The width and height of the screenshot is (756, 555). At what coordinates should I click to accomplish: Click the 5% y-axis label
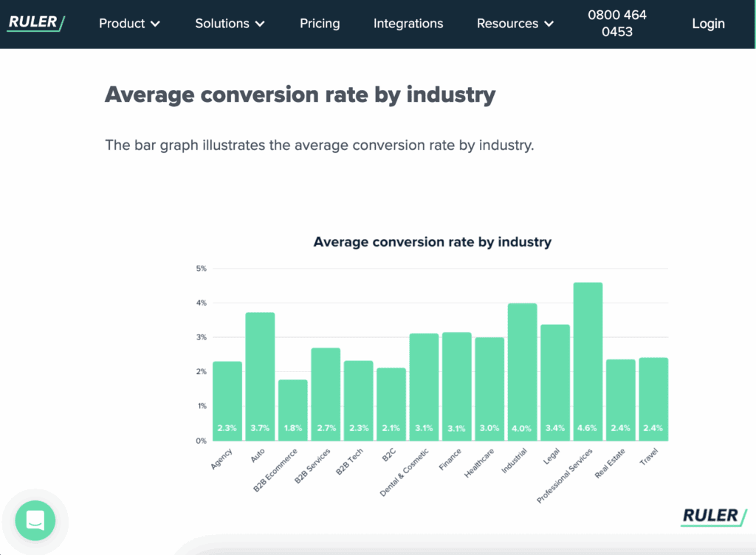[201, 269]
